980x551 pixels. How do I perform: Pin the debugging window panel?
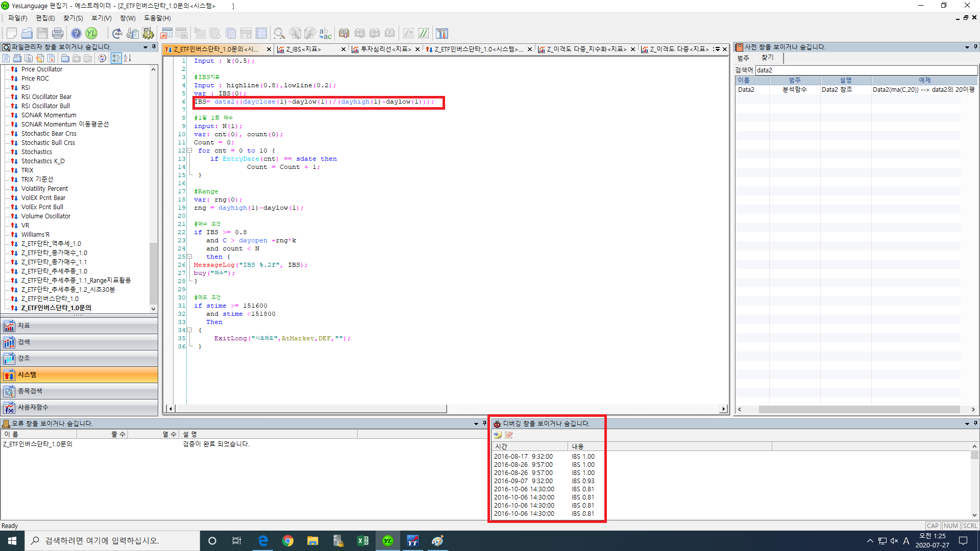coord(975,423)
